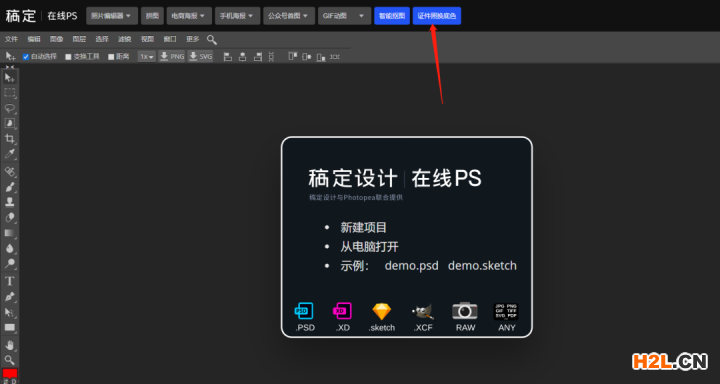Viewport: 720px width, 384px height.
Task: Click the 新建项目 link
Action: tap(364, 227)
